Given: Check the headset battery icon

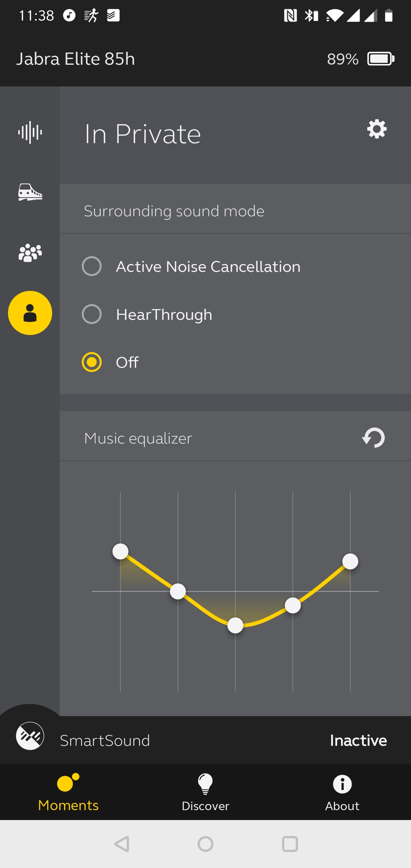Looking at the screenshot, I should tap(381, 59).
